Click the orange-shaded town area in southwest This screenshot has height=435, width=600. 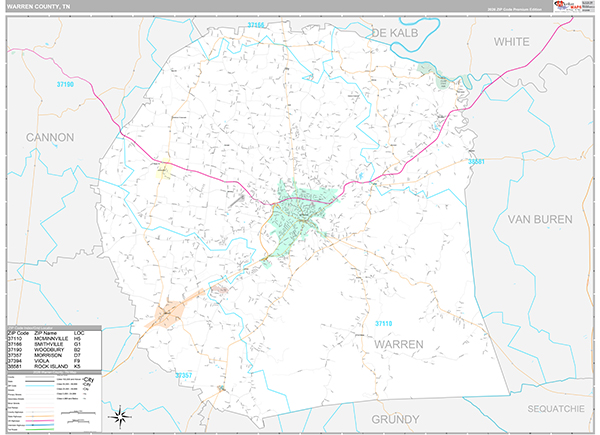[168, 315]
